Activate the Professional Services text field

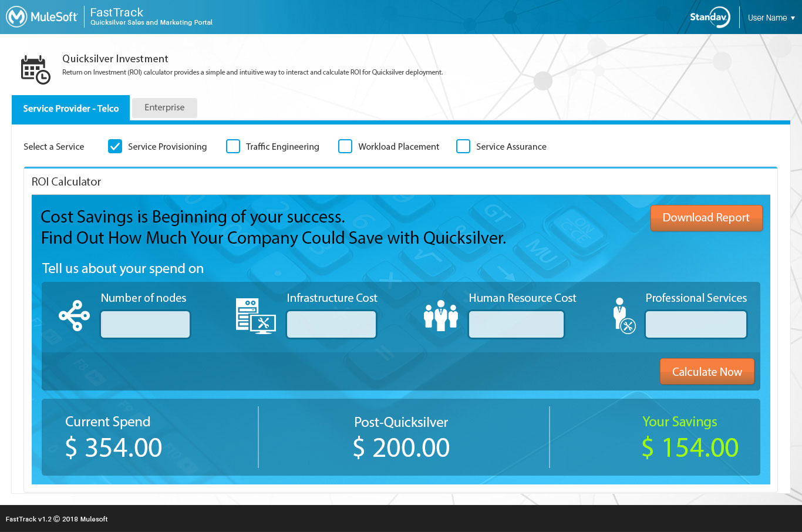pyautogui.click(x=696, y=325)
